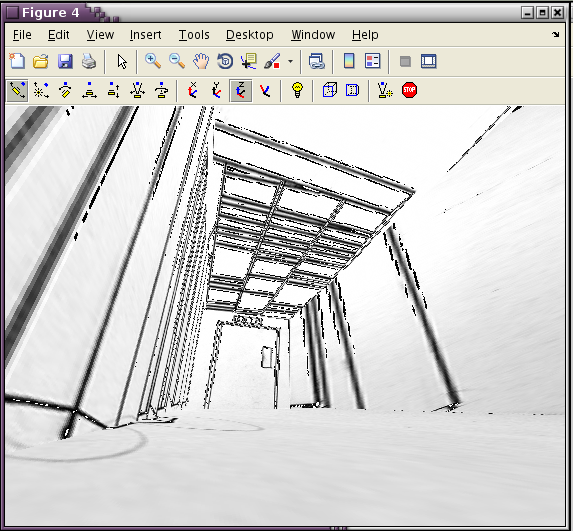Expand the Brush tool dropdown arrow
Viewport: 573px width, 531px height.
(291, 61)
